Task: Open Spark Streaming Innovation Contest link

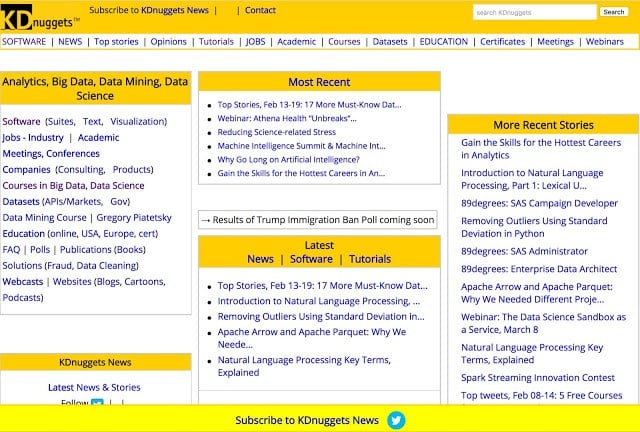Action: 538,378
